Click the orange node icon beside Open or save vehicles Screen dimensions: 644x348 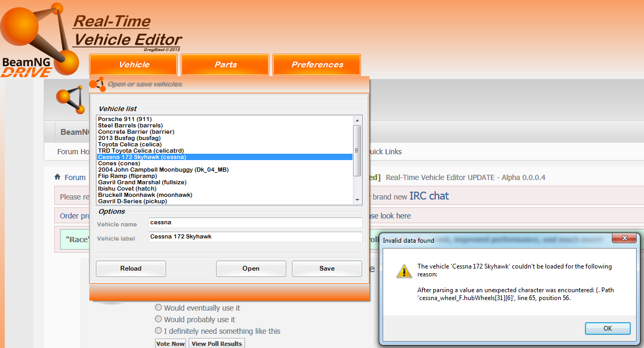click(97, 83)
